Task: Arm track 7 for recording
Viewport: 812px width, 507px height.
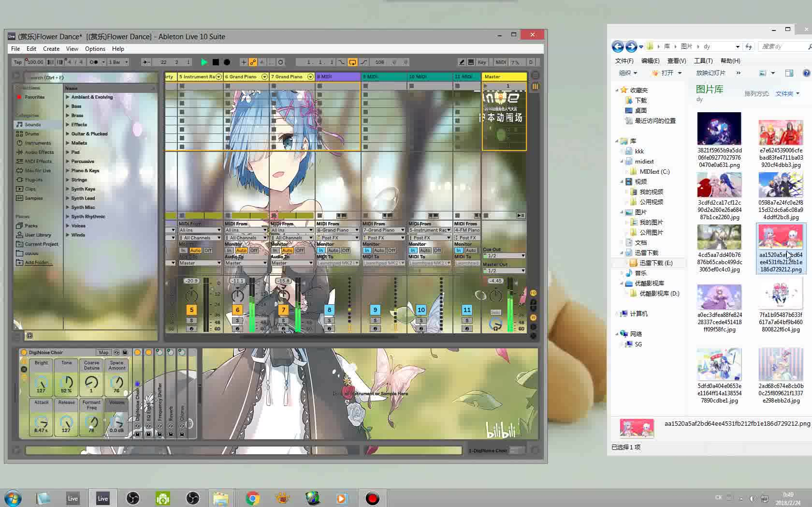Action: pos(283,328)
